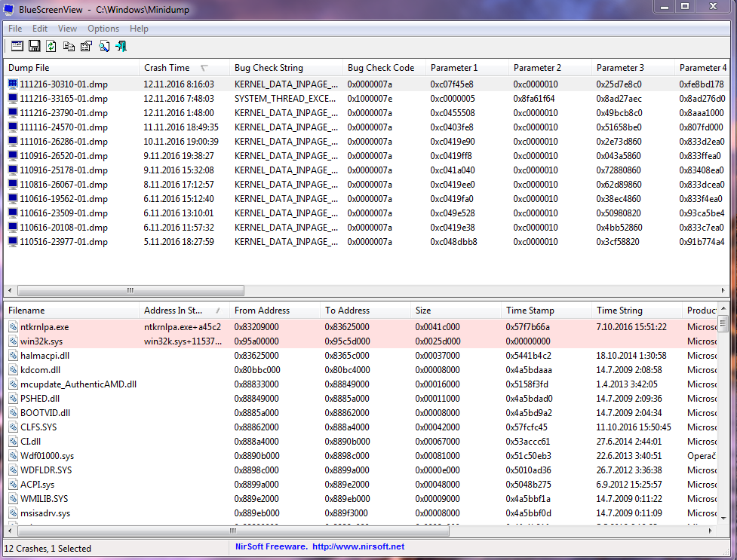
Task: Click the driver icon beside halmacpi.dll
Action: pyautogui.click(x=13, y=356)
